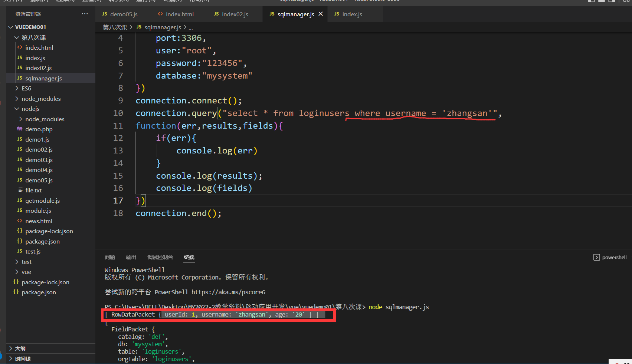Close the sqlmanager.js tab
The image size is (632, 364).
click(321, 14)
